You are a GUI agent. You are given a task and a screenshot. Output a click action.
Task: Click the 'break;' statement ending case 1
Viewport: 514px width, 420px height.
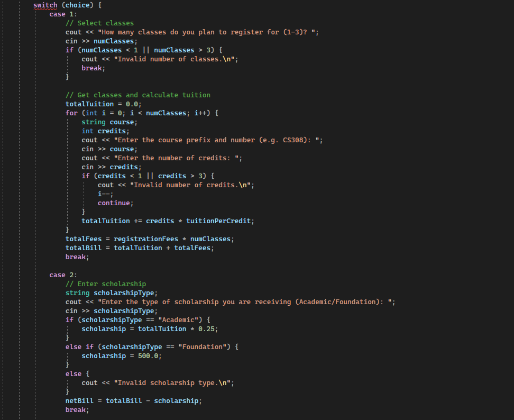(76, 257)
